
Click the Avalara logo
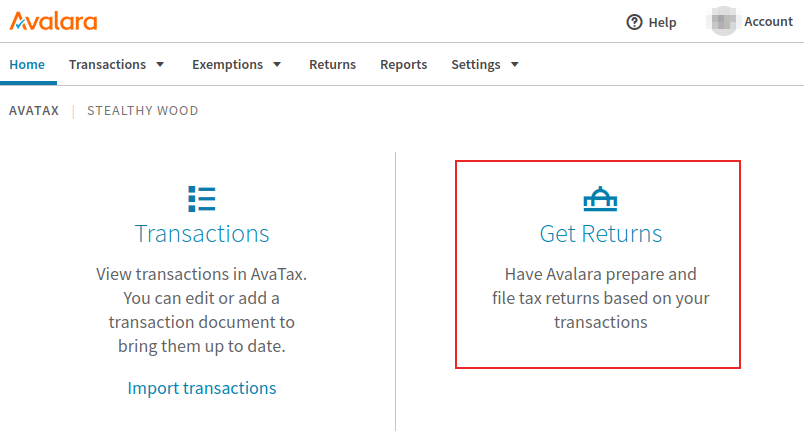click(x=53, y=21)
